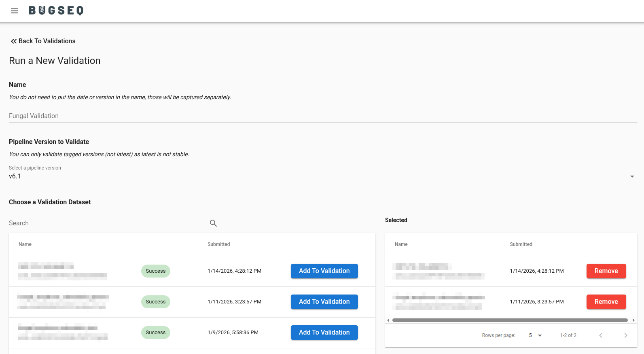Click the validation Name input field
Image resolution: width=644 pixels, height=354 pixels.
click(322, 116)
